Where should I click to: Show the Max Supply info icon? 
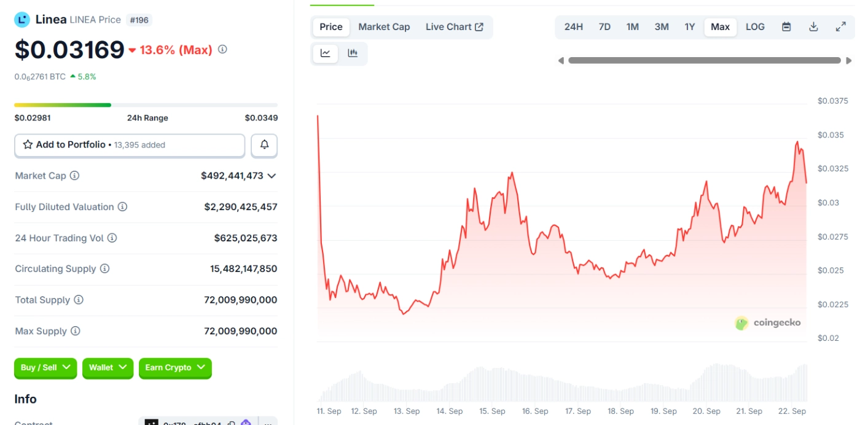pos(75,331)
